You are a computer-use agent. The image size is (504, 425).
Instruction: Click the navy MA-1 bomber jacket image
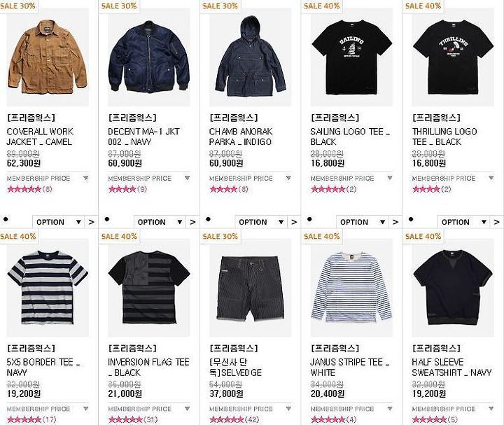(149, 57)
